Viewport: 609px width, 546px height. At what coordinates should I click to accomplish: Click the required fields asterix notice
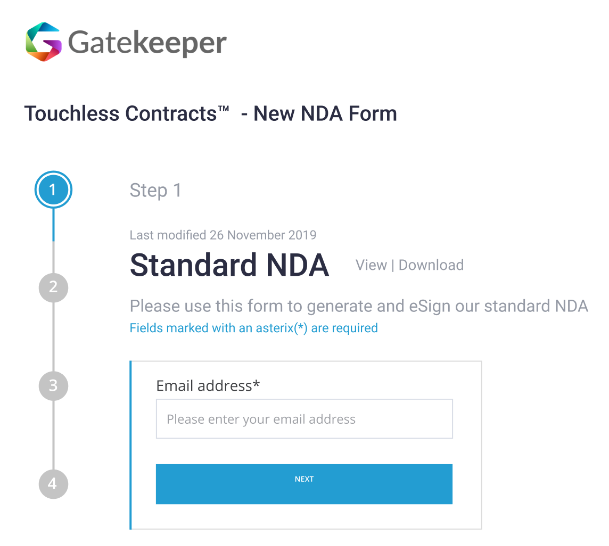click(254, 328)
